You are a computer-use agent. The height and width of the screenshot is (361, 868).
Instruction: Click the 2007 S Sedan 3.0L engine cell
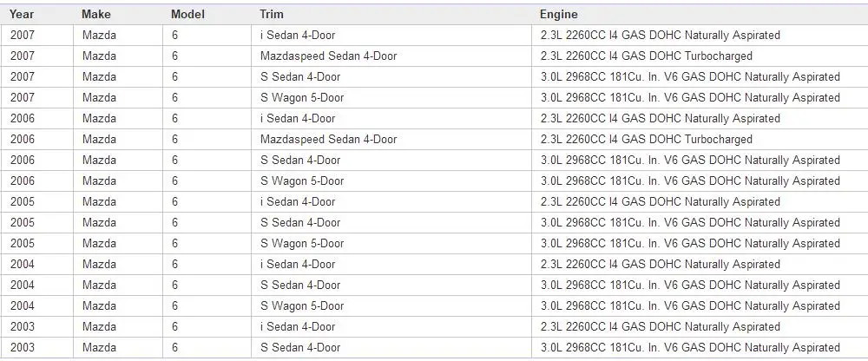pos(700,77)
